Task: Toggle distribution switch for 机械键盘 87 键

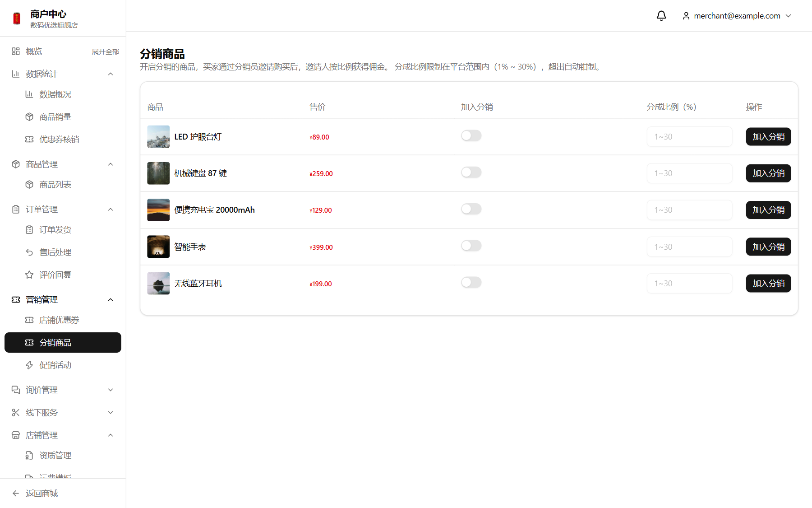Action: 471,172
